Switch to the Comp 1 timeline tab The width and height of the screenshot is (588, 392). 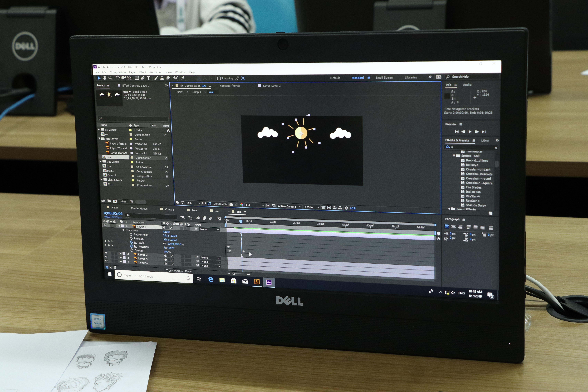(170, 210)
